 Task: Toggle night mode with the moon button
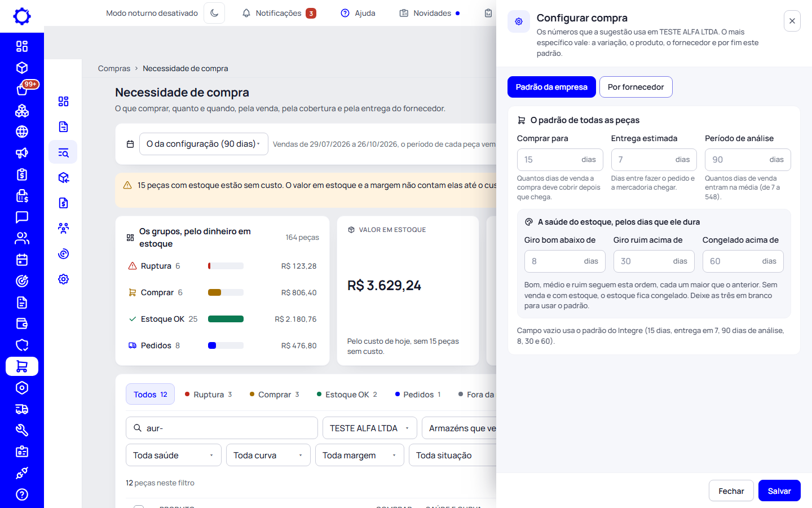pyautogui.click(x=214, y=13)
